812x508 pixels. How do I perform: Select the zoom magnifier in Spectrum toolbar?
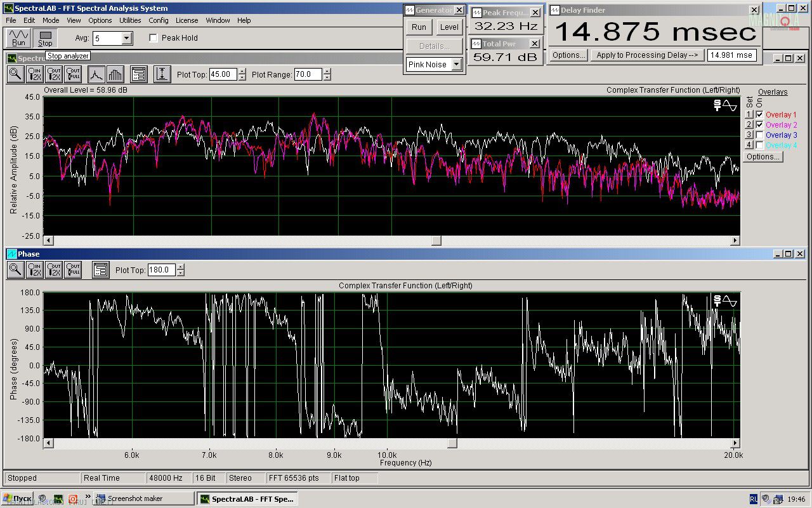coord(15,74)
